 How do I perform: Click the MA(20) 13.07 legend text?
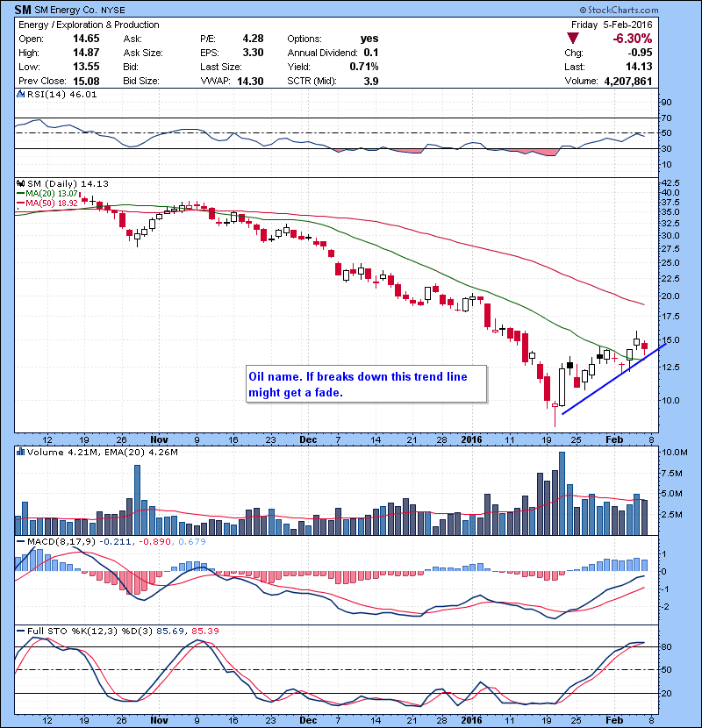point(52,194)
